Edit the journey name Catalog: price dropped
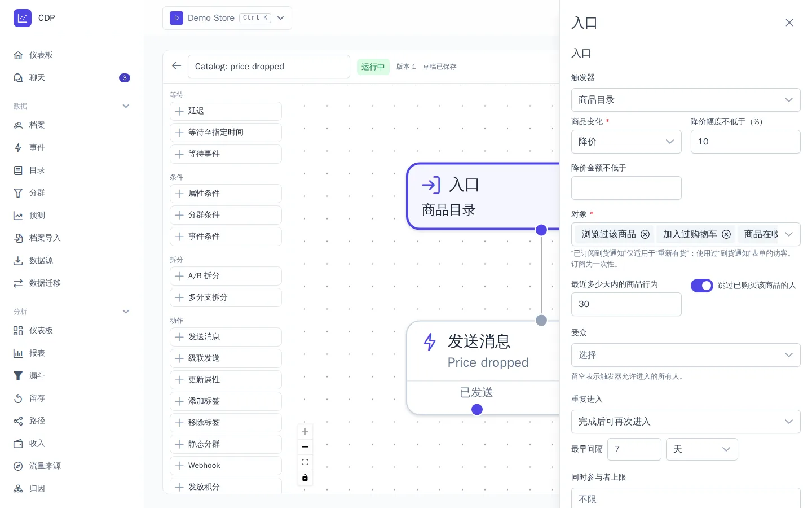This screenshot has height=508, width=812. pos(268,67)
